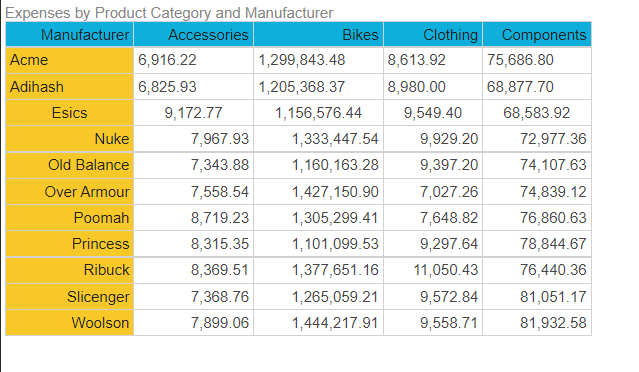Click the Nuke row label

70,139
